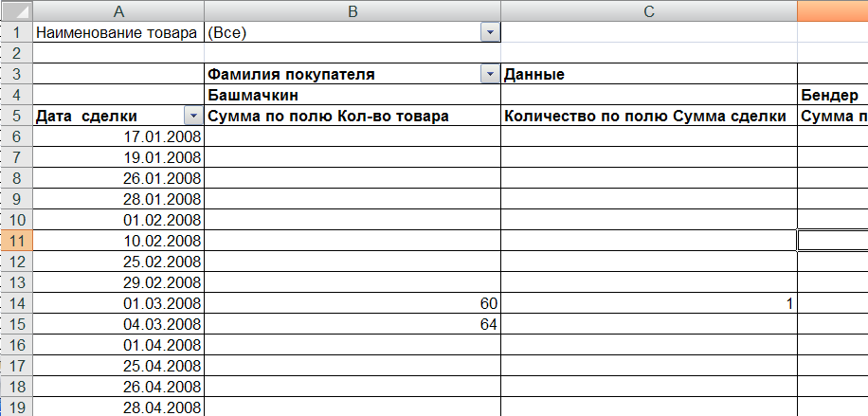Screen dimensions: 868x416
Task: Click the date 28.01.2008
Action: coord(119,199)
